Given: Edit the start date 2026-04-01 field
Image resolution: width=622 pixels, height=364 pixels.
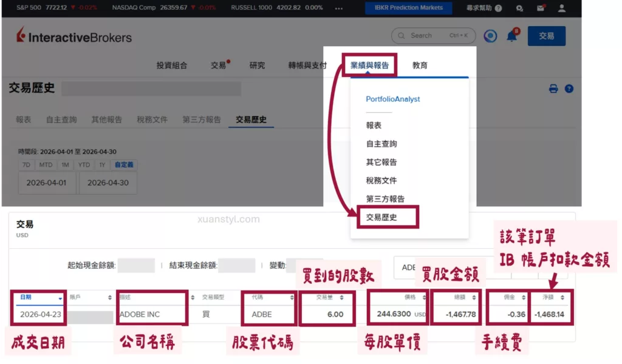Looking at the screenshot, I should (46, 183).
